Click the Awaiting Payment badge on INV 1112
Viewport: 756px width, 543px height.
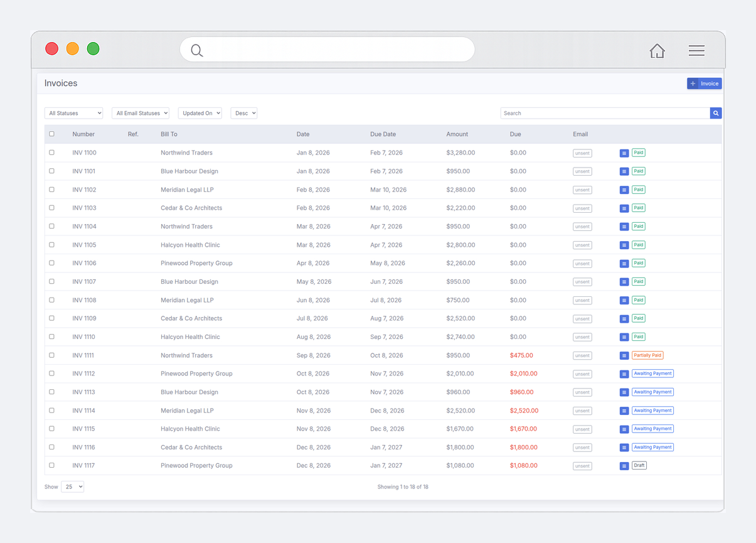[652, 374]
